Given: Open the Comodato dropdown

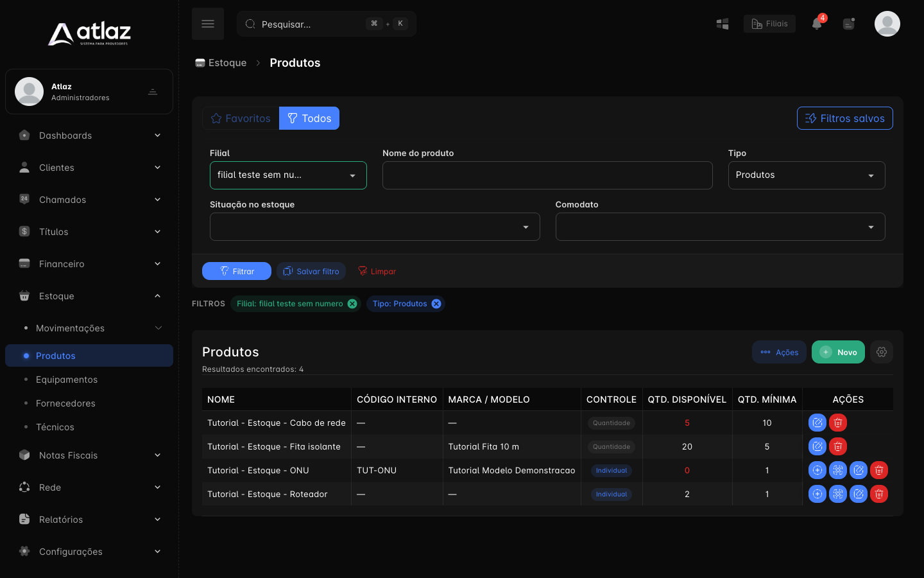Looking at the screenshot, I should click(x=721, y=227).
